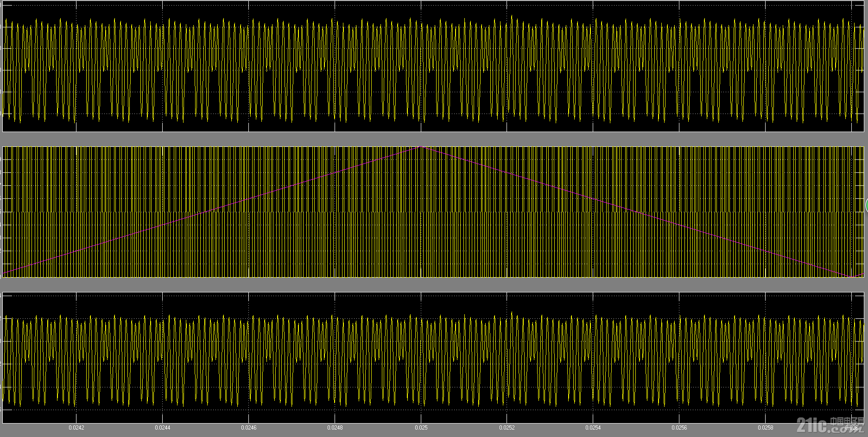Screen dimensions: 868x437
Task: Click the 0.0258 time axis label
Action: coord(766,427)
